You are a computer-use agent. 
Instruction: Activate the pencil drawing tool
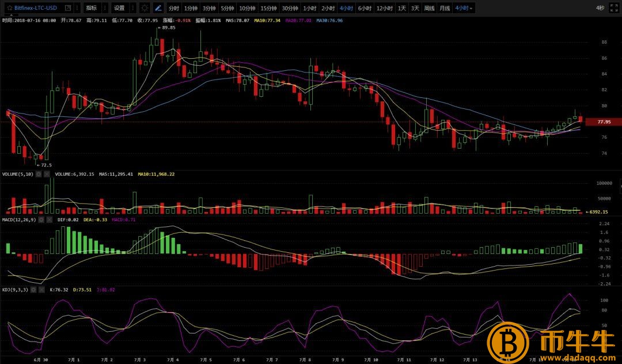point(158,8)
